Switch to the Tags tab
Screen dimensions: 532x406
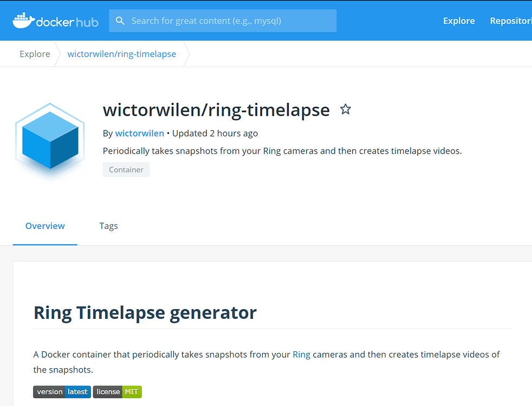(108, 226)
